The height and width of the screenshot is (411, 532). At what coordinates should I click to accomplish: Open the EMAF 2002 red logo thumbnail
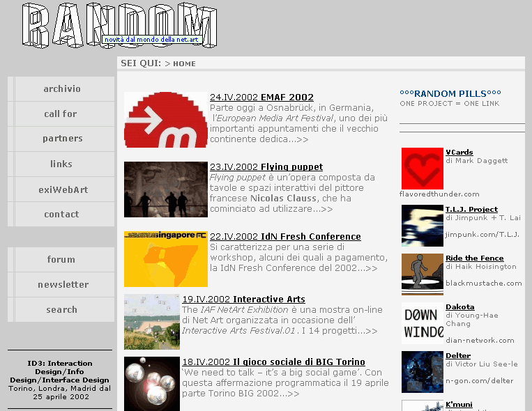point(166,120)
